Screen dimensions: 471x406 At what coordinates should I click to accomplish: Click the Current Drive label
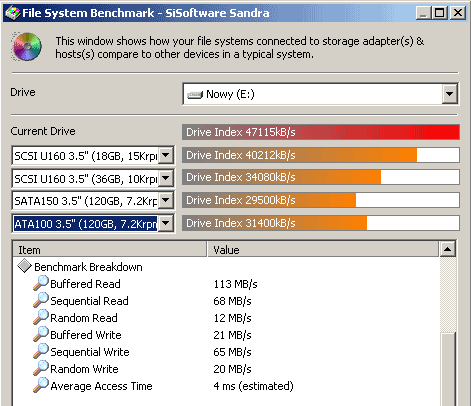43,131
